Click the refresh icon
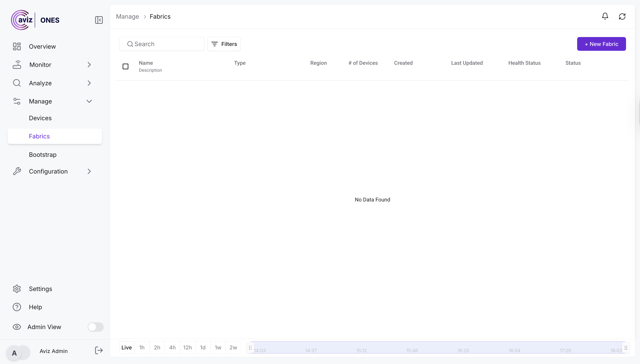Viewport: 640px width, 364px height. [622, 17]
